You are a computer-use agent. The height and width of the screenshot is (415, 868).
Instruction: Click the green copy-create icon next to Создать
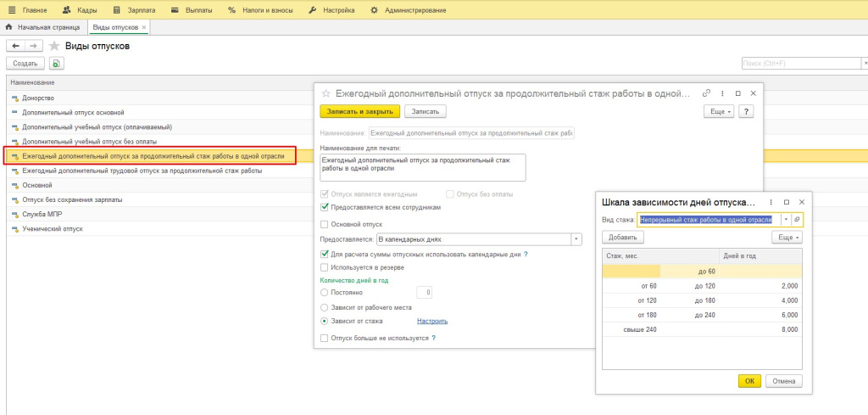point(56,64)
